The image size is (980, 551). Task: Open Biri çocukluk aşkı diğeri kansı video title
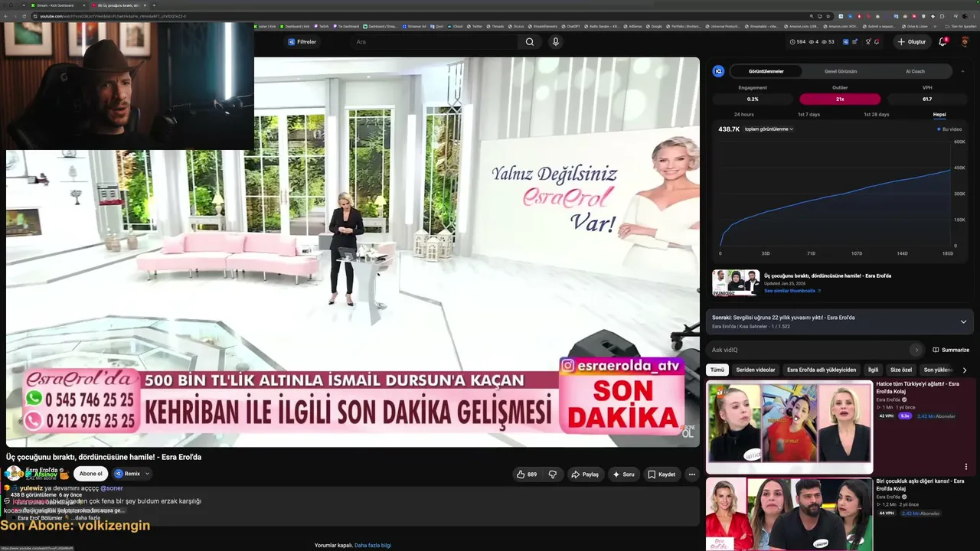pyautogui.click(x=920, y=484)
